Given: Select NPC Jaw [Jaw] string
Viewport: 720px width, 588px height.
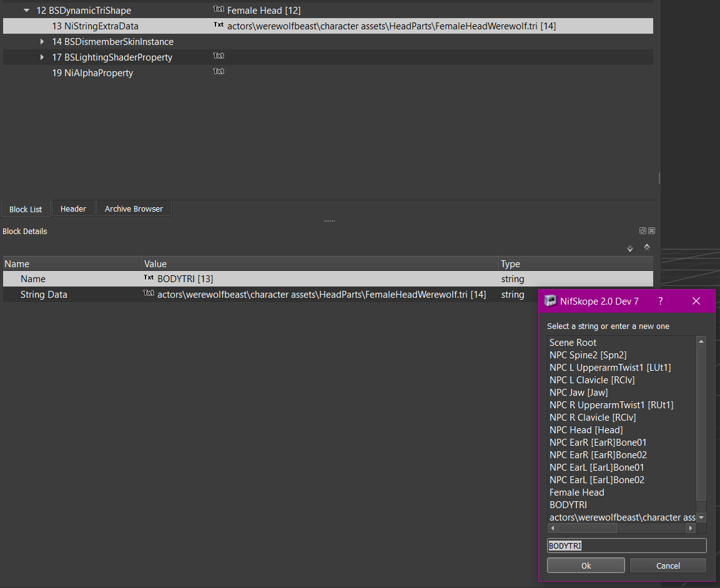Looking at the screenshot, I should click(x=579, y=393).
